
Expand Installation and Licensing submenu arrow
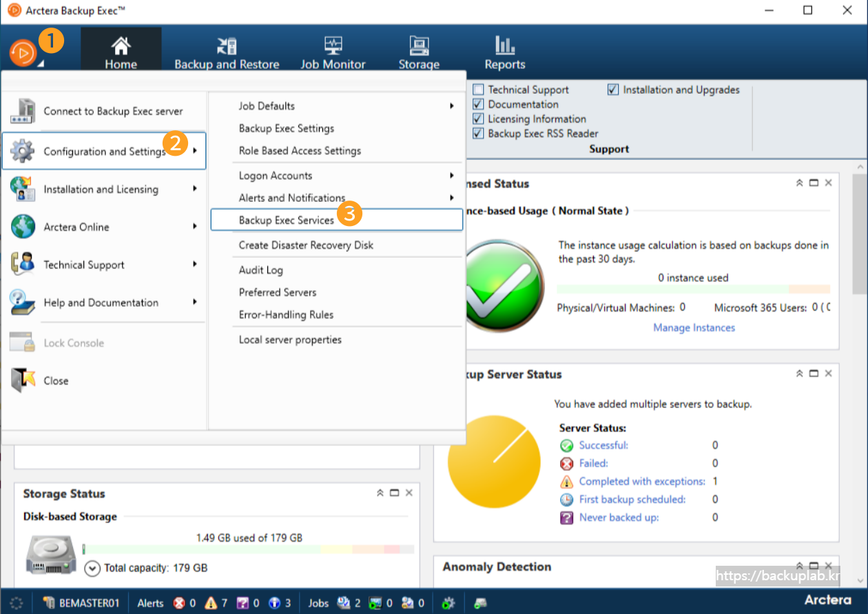[x=196, y=189]
